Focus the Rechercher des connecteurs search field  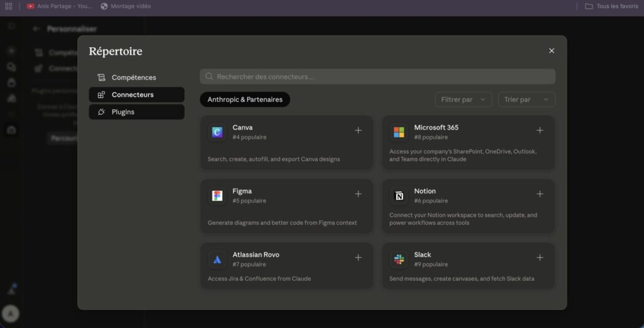[x=377, y=77]
